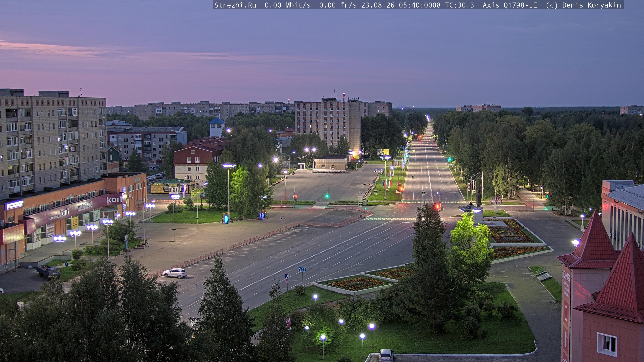Click the "Axis Q1798-LE" camera model text

pos(510,5)
